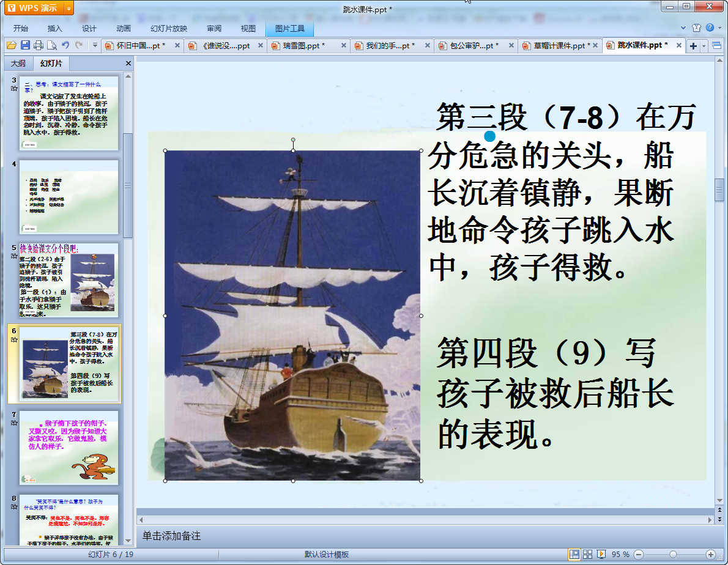Select the 图片工具 ribbon tab
The width and height of the screenshot is (728, 565).
pos(290,28)
